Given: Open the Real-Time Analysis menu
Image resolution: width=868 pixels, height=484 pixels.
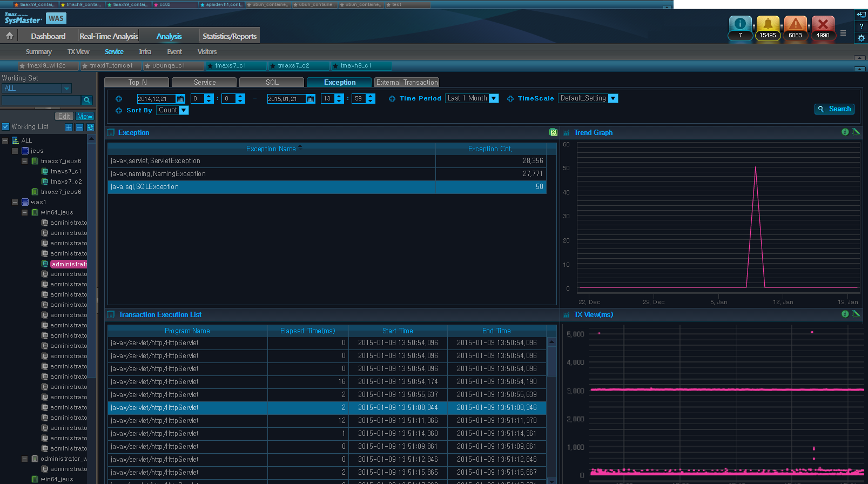Looking at the screenshot, I should 109,36.
